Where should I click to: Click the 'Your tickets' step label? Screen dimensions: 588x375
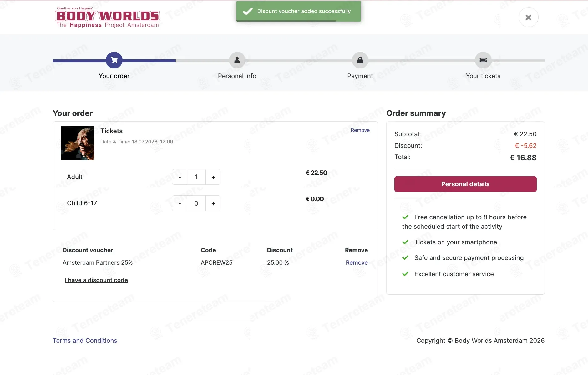click(483, 76)
